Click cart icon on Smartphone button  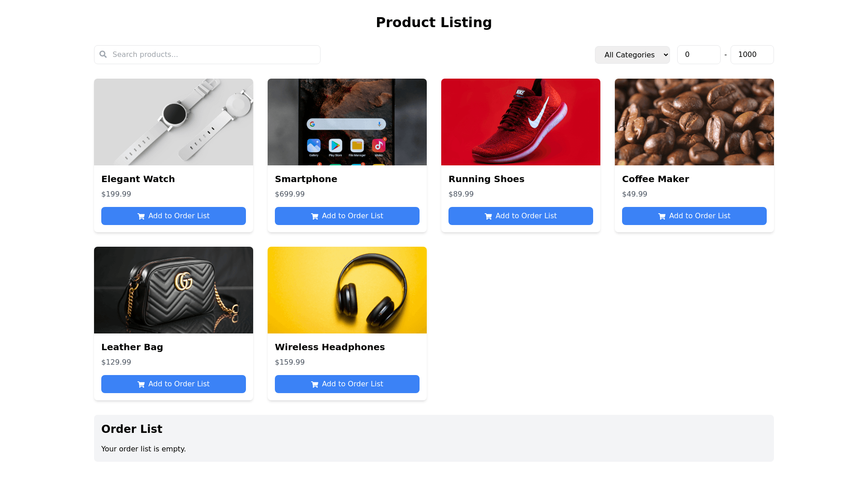315,216
